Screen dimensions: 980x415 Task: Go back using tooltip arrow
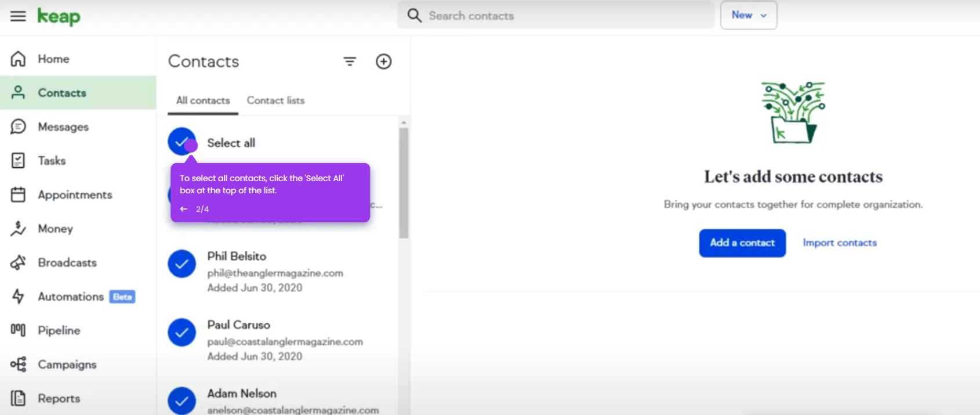point(183,209)
